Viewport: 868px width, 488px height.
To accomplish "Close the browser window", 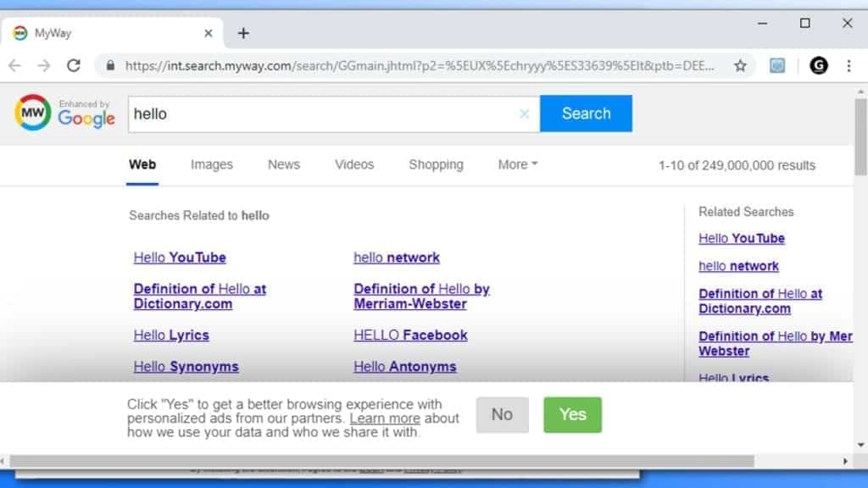I will click(847, 23).
